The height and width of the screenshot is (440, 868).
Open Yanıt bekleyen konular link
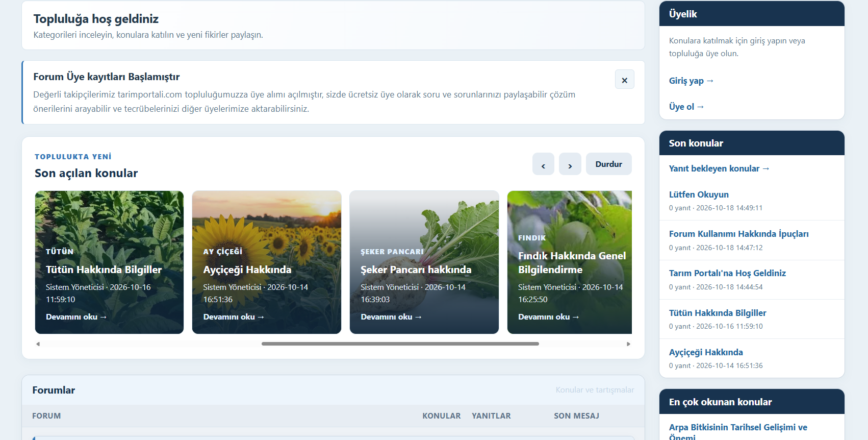pyautogui.click(x=719, y=168)
